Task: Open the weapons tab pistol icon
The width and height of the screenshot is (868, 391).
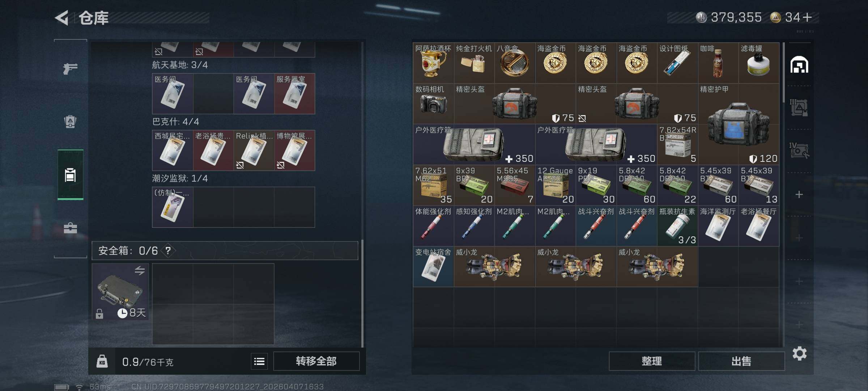Action: click(70, 68)
